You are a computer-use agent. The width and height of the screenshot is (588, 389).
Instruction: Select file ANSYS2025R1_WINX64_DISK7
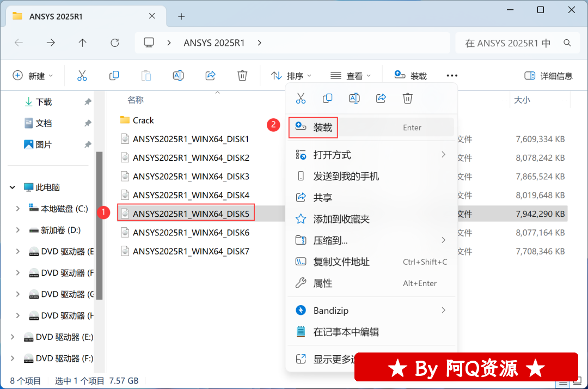(185, 251)
